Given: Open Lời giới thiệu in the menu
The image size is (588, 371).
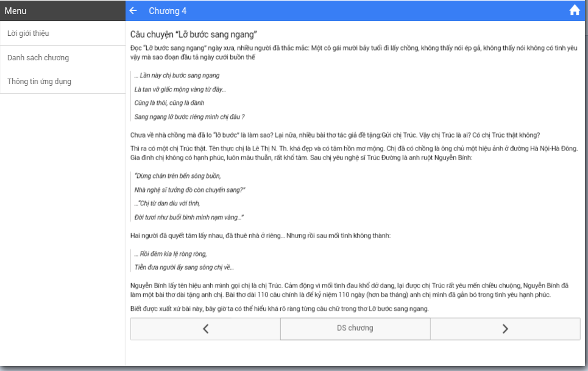Looking at the screenshot, I should [x=63, y=34].
